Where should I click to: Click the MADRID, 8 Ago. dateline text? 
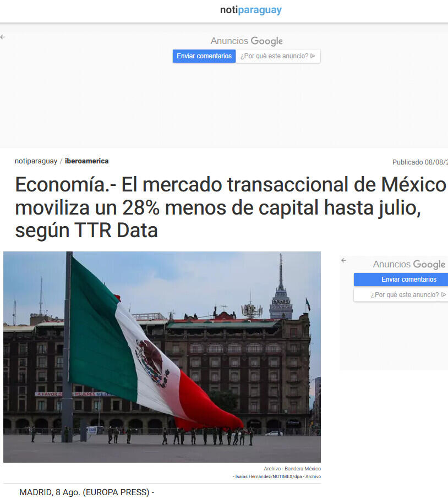click(x=86, y=492)
